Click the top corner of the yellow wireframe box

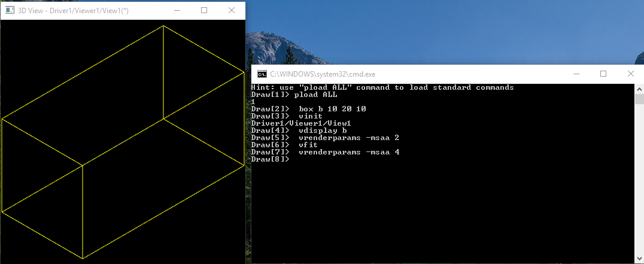(163, 26)
